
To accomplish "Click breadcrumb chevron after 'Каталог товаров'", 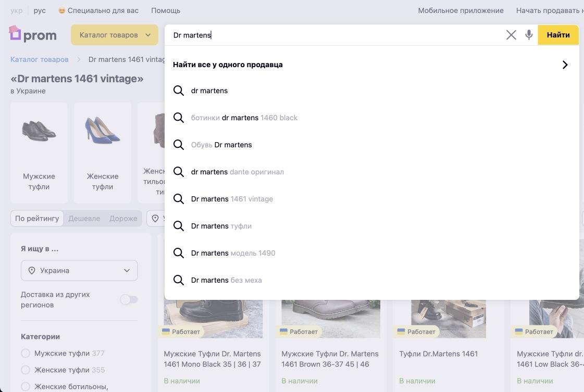I will click(x=79, y=59).
